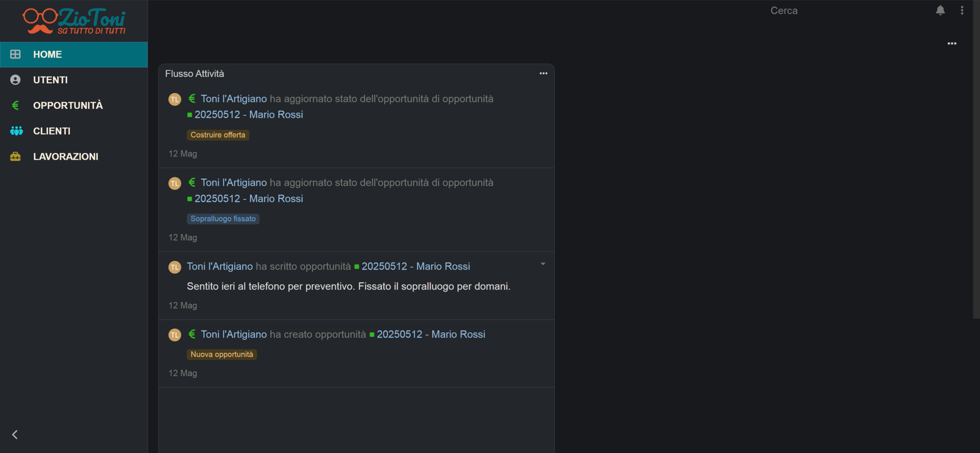
Task: Click the Zio Toni logo
Action: (x=74, y=21)
